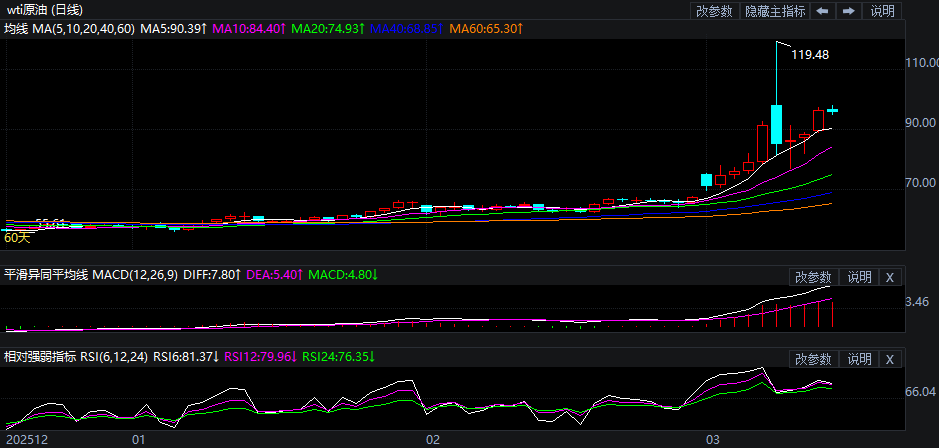This screenshot has width=939, height=448.
Task: Open 改参数 in the RSI panel
Action: point(813,359)
